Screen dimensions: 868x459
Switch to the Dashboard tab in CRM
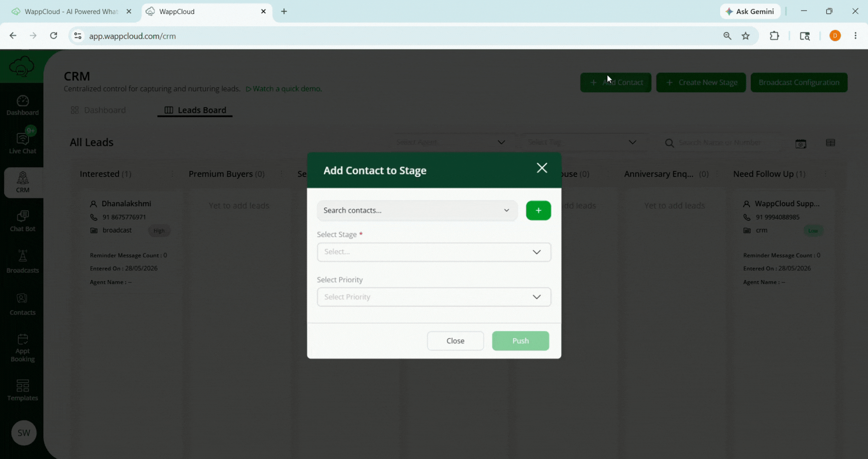click(x=99, y=110)
